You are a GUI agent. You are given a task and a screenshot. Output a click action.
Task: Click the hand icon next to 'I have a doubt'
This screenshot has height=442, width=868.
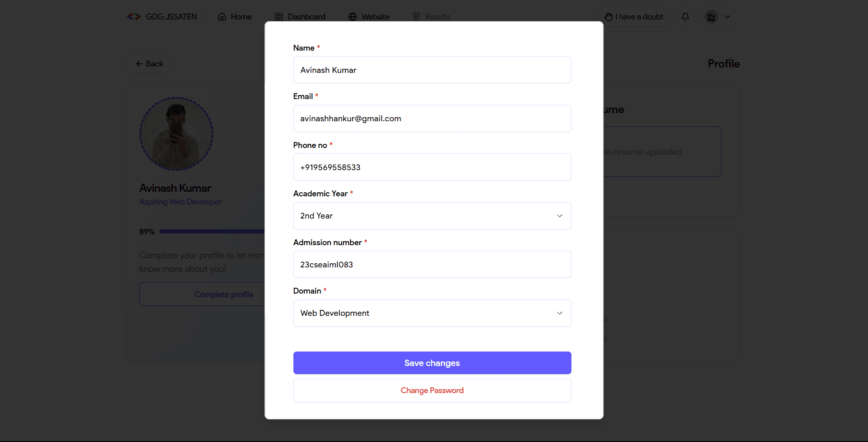pos(609,16)
